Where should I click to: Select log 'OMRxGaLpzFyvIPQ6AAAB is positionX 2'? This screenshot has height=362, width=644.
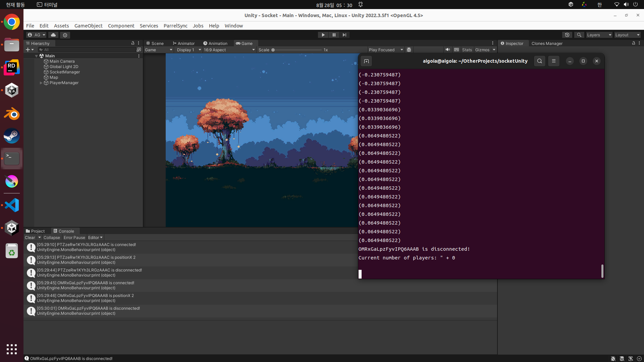(x=260, y=298)
